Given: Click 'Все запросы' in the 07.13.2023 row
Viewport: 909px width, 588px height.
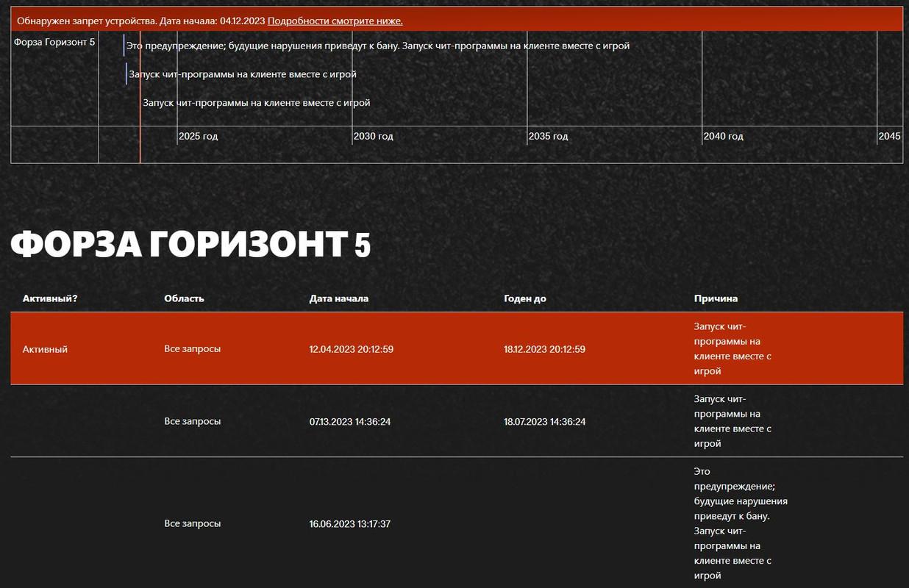Looking at the screenshot, I should pyautogui.click(x=193, y=421).
